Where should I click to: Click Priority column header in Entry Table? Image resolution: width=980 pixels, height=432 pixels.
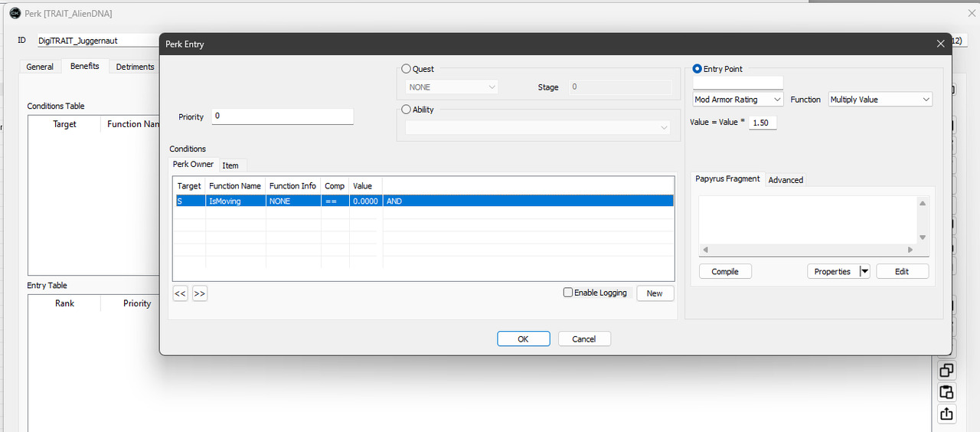coord(137,303)
